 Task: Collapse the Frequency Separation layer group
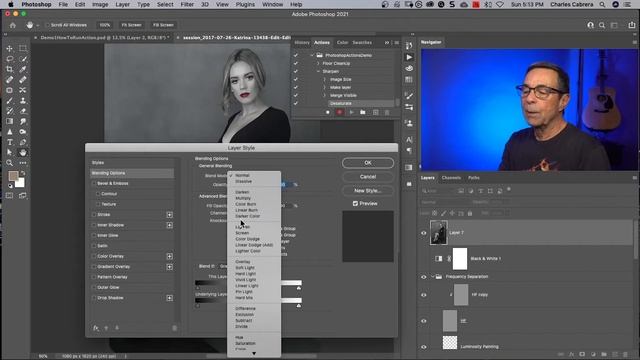point(432,277)
